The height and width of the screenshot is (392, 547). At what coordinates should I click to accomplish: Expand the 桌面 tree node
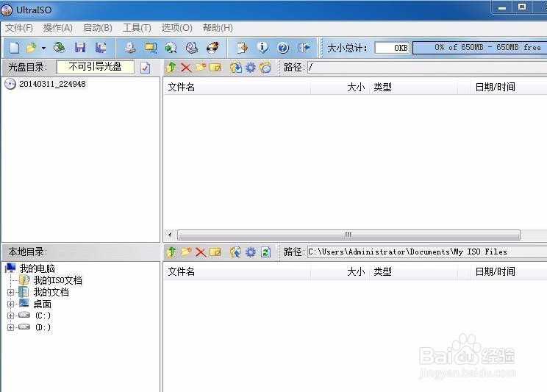point(10,304)
